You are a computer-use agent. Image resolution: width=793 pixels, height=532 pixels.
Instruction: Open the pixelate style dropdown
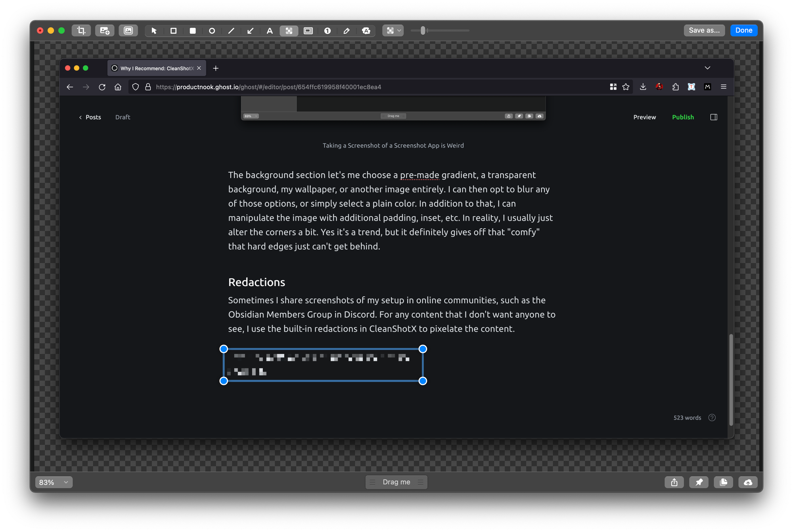(x=393, y=31)
